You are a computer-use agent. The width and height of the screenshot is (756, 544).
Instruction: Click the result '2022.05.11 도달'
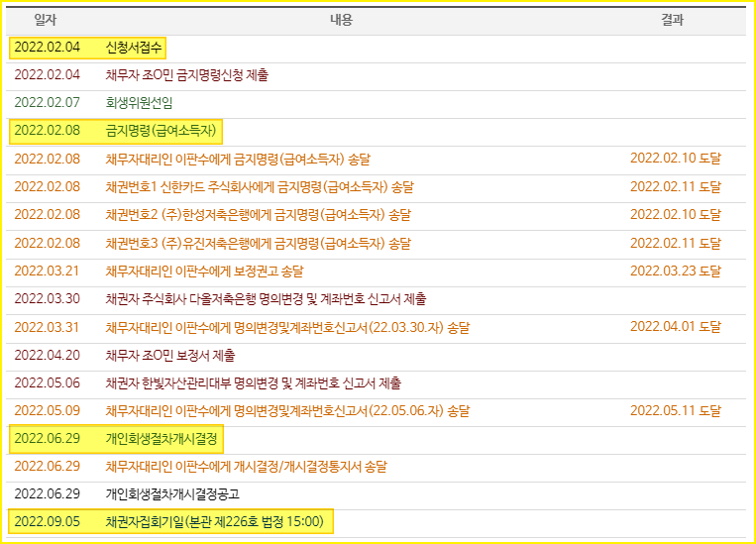676,411
